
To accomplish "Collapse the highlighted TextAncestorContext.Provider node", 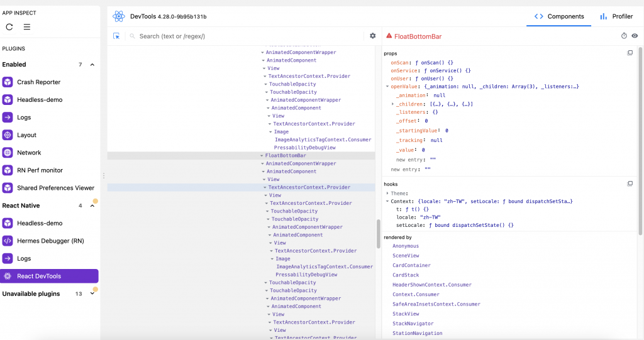I will (x=265, y=187).
